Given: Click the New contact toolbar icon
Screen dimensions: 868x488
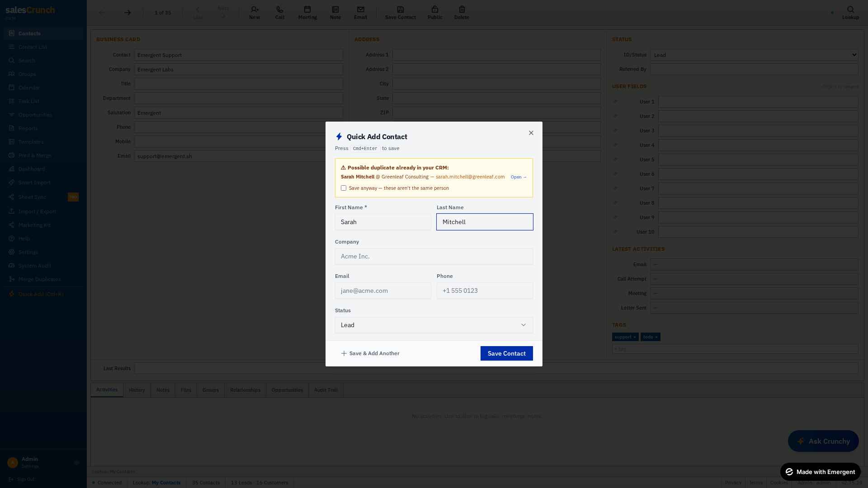Looking at the screenshot, I should click(x=255, y=13).
